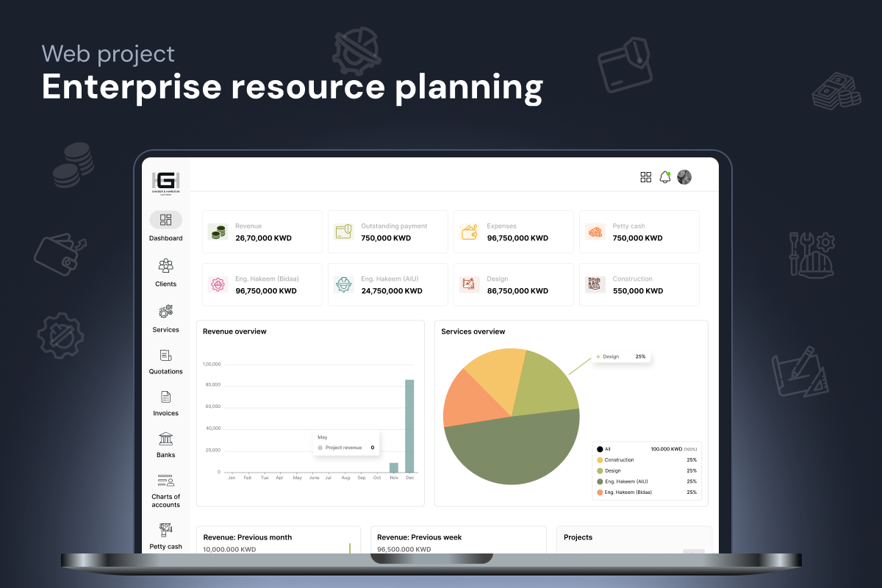Click the December revenue bar
882x588 pixels.
[409, 426]
